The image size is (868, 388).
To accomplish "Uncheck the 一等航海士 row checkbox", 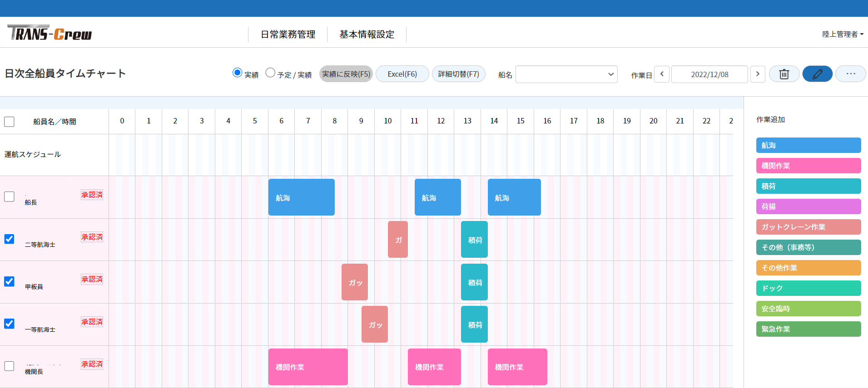I will click(9, 324).
